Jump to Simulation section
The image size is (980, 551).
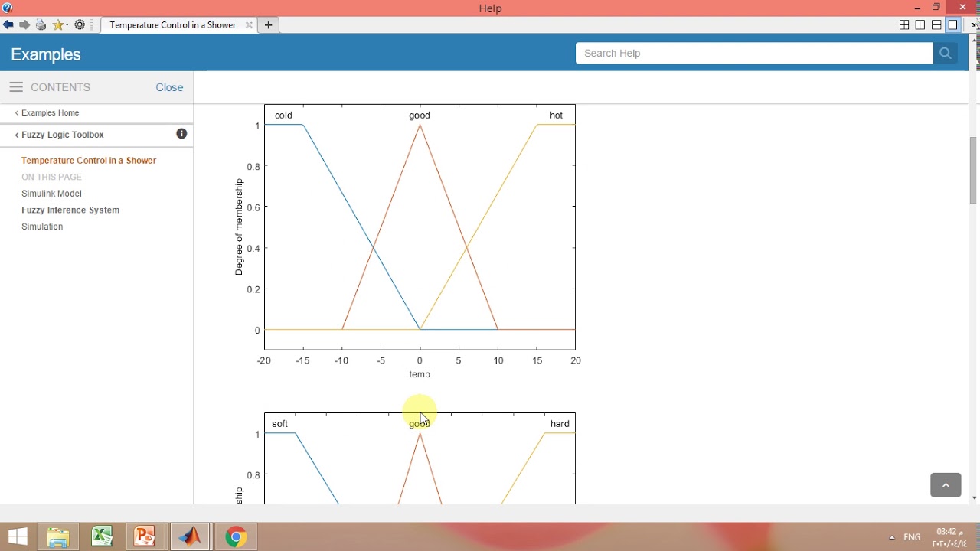[42, 227]
